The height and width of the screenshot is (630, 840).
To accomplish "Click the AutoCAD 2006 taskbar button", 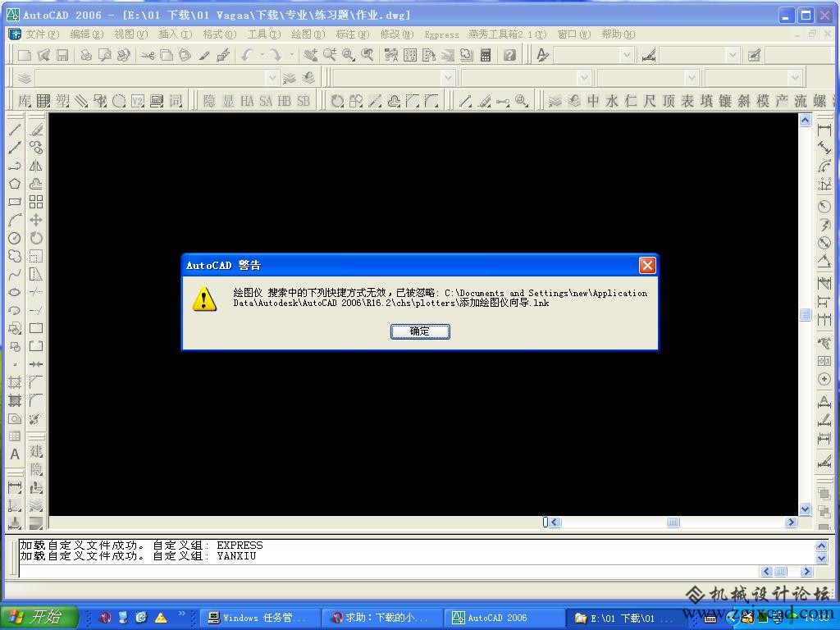I will point(504,619).
